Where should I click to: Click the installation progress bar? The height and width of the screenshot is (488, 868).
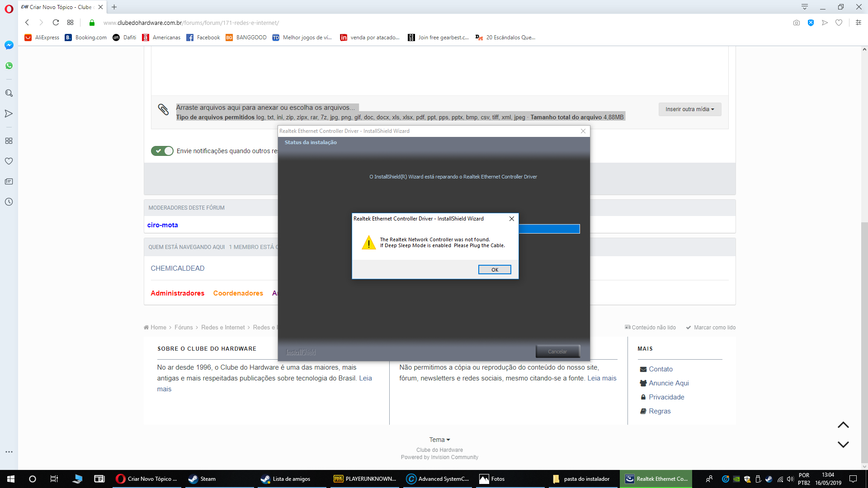pos(549,229)
